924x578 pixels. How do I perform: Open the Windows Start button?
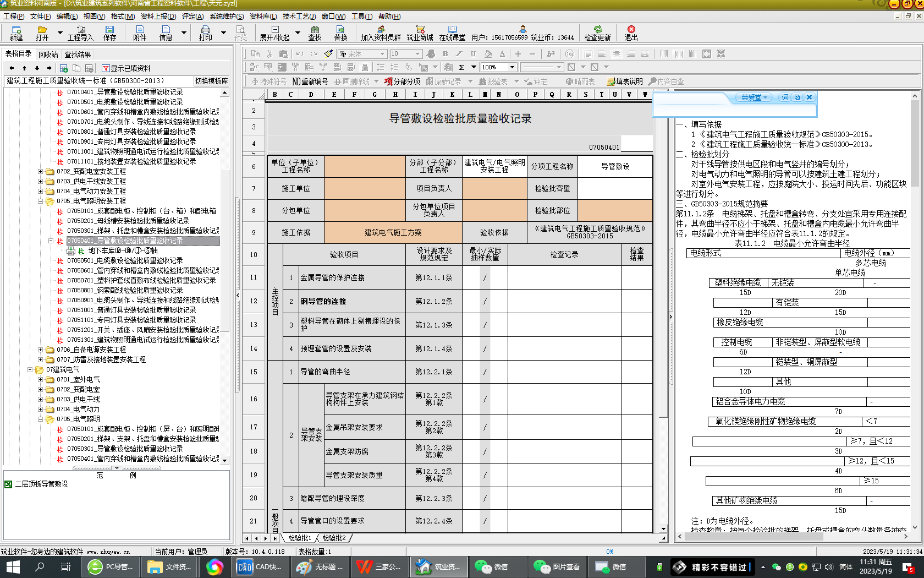[x=13, y=566]
